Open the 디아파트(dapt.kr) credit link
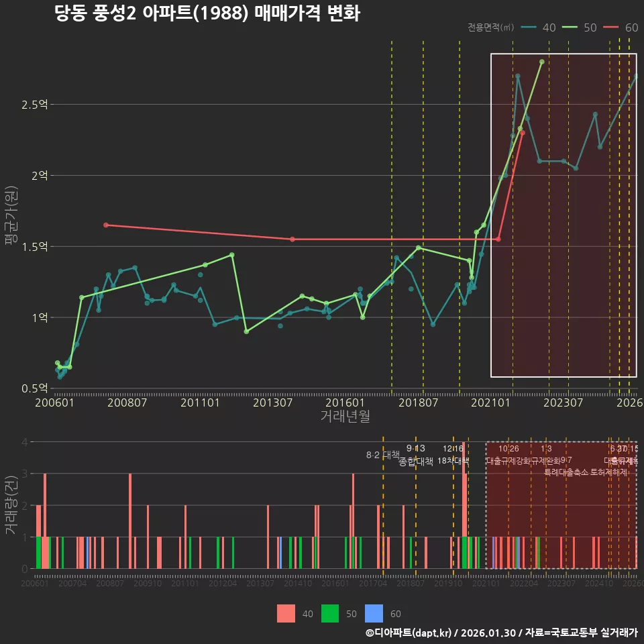644x644 pixels. tap(409, 633)
